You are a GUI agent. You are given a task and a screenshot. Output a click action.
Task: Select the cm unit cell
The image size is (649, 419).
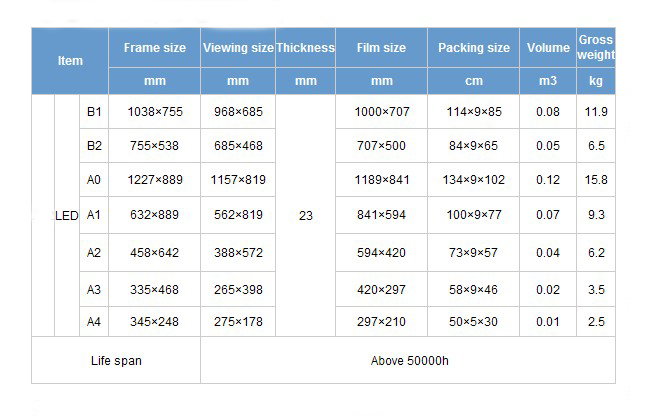[x=474, y=81]
